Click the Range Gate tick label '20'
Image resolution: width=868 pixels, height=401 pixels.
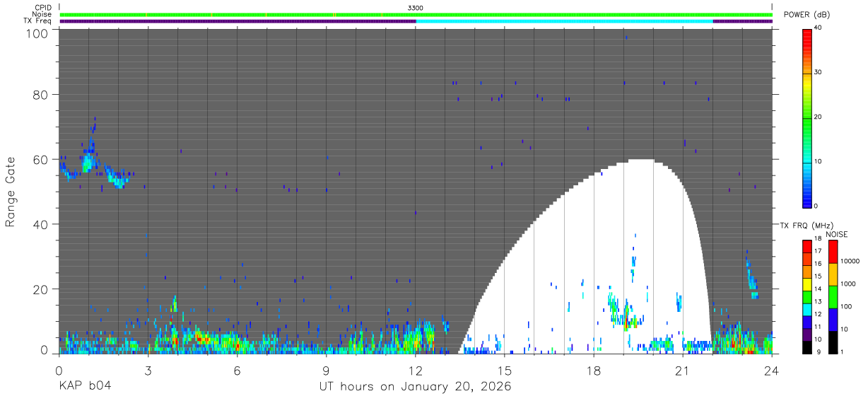pyautogui.click(x=40, y=289)
